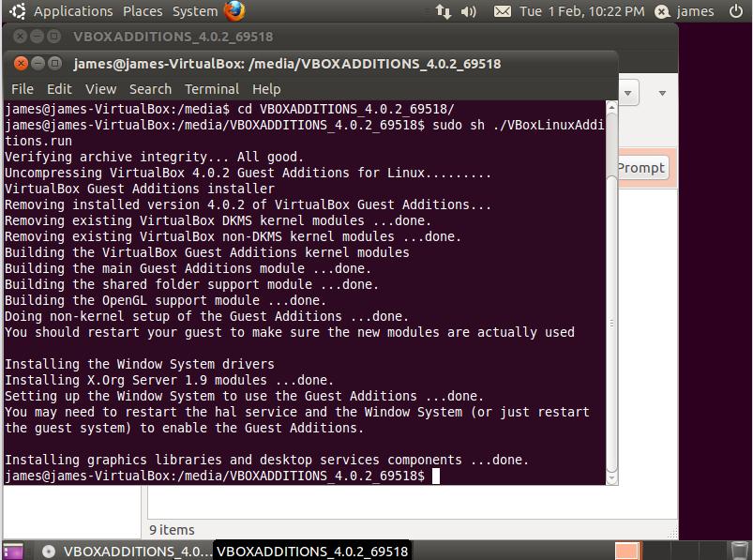Expand the Places menu

point(143,11)
